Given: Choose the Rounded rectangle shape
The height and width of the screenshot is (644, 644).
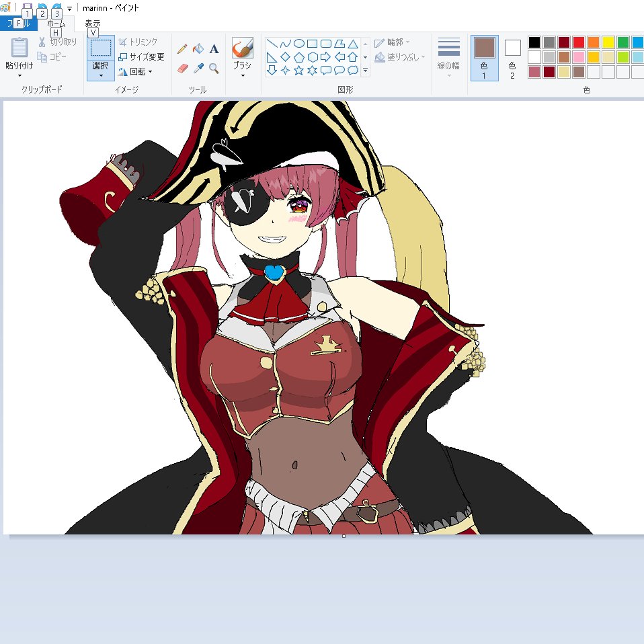Looking at the screenshot, I should tap(325, 44).
